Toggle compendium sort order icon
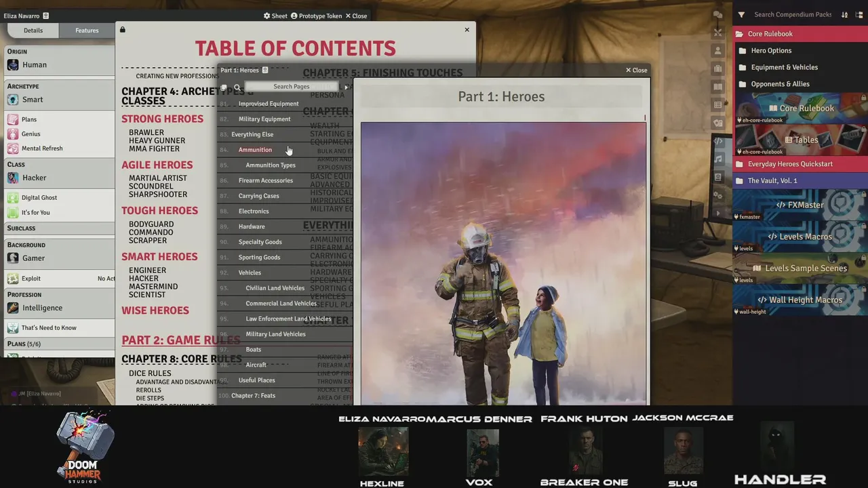 [844, 15]
